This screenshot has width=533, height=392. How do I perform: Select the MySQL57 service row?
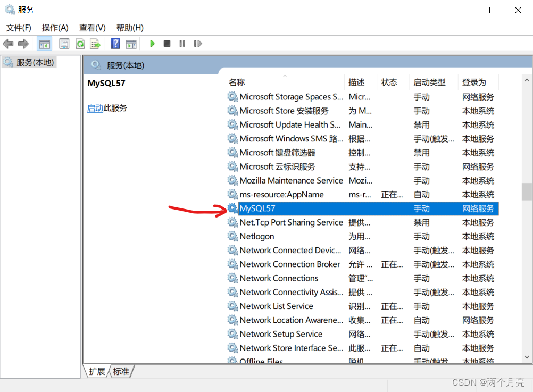[363, 208]
